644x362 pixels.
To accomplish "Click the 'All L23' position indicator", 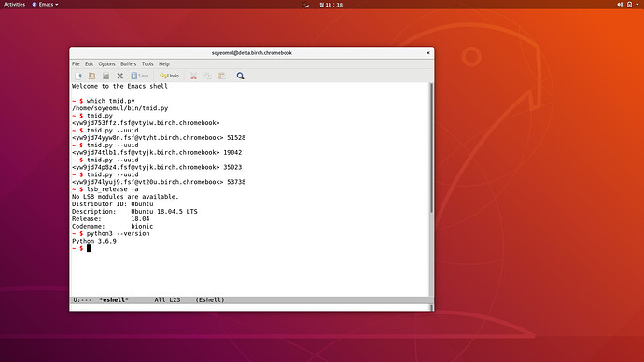I will (x=167, y=300).
